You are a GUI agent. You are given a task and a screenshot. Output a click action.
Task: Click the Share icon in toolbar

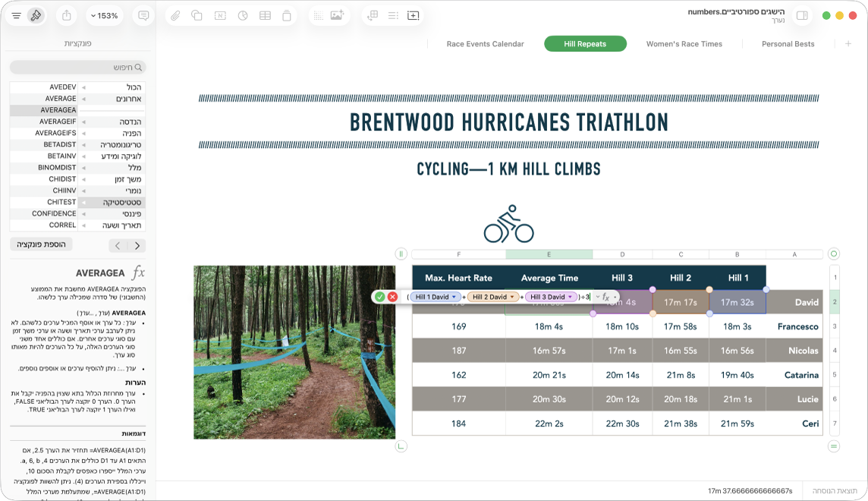click(x=67, y=15)
